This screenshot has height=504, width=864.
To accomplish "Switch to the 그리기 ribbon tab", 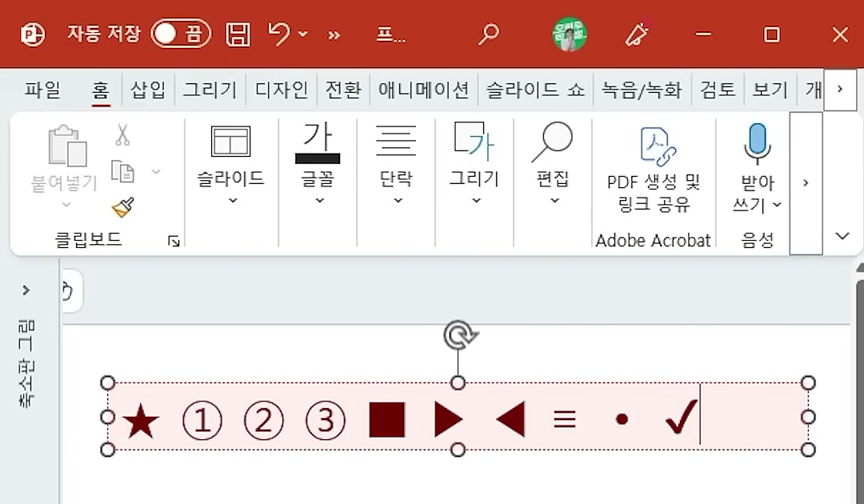I will (x=210, y=90).
